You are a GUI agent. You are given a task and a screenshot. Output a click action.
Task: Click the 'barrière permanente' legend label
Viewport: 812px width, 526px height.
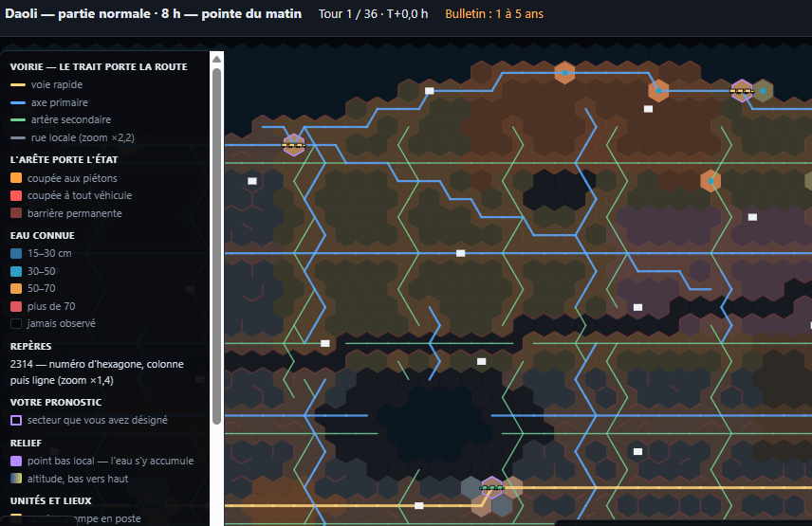coord(75,213)
